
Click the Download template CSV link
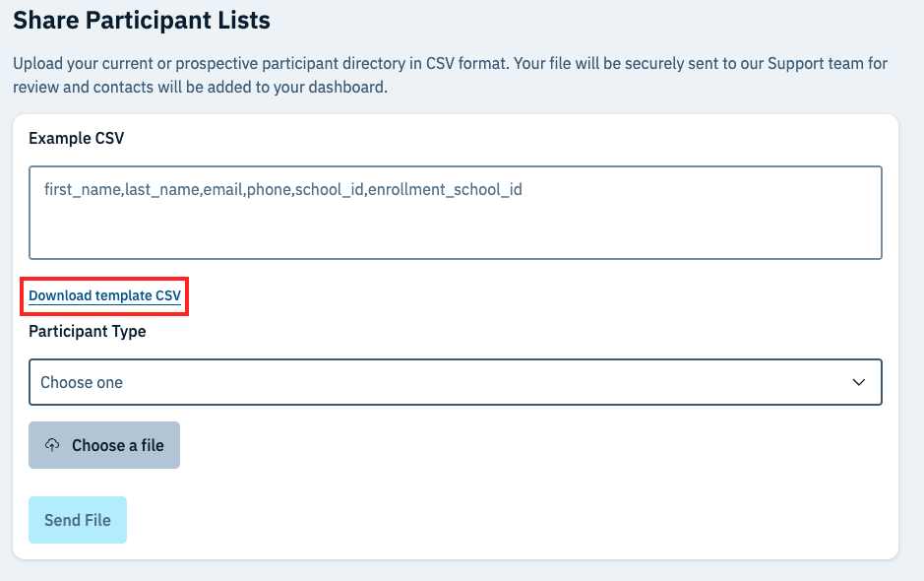[x=105, y=295]
